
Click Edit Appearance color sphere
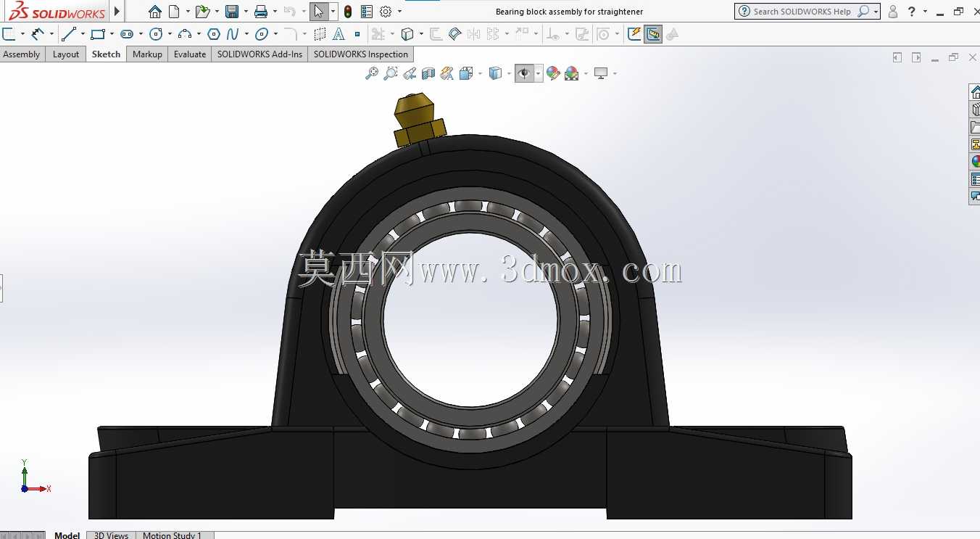coord(553,73)
